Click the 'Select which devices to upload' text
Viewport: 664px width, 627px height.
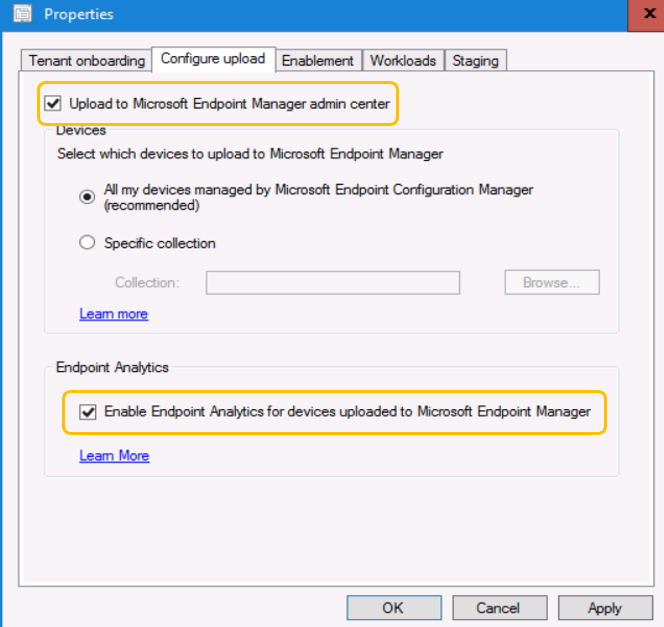click(x=250, y=153)
